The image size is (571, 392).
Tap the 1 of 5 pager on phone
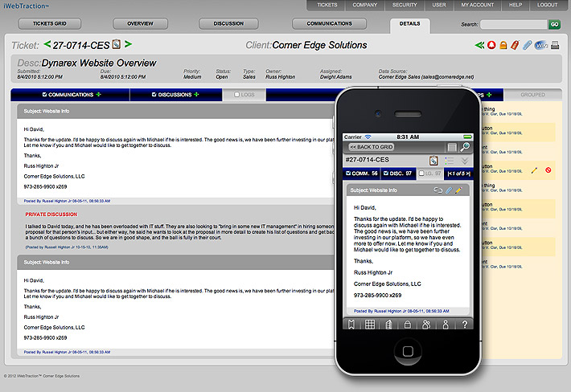pyautogui.click(x=458, y=174)
